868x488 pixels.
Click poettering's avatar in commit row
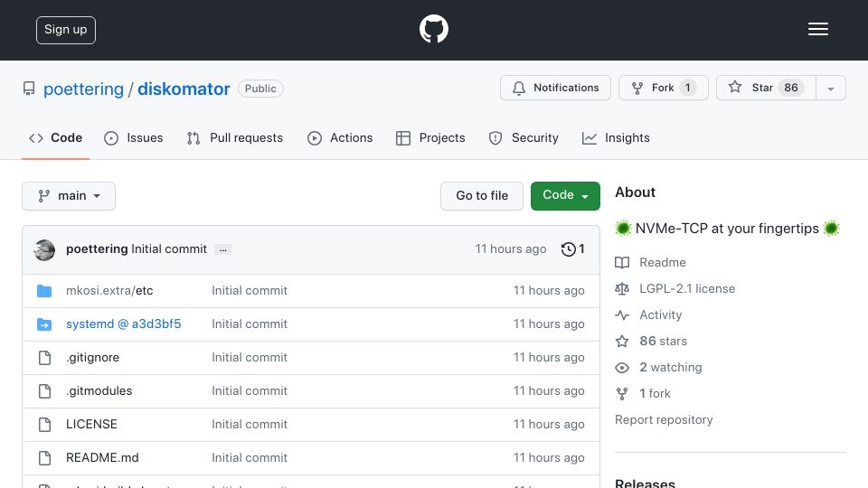(x=44, y=250)
